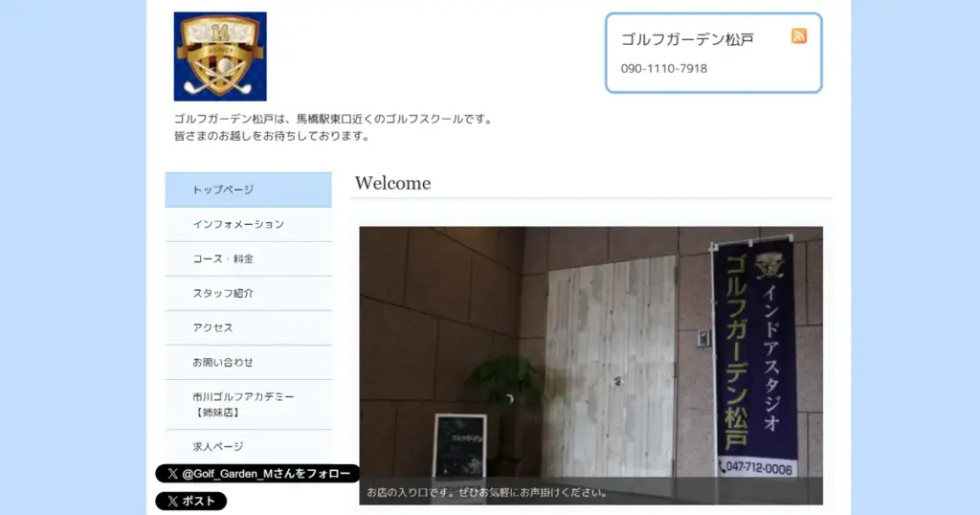Open the アクセス menu item

click(x=248, y=327)
